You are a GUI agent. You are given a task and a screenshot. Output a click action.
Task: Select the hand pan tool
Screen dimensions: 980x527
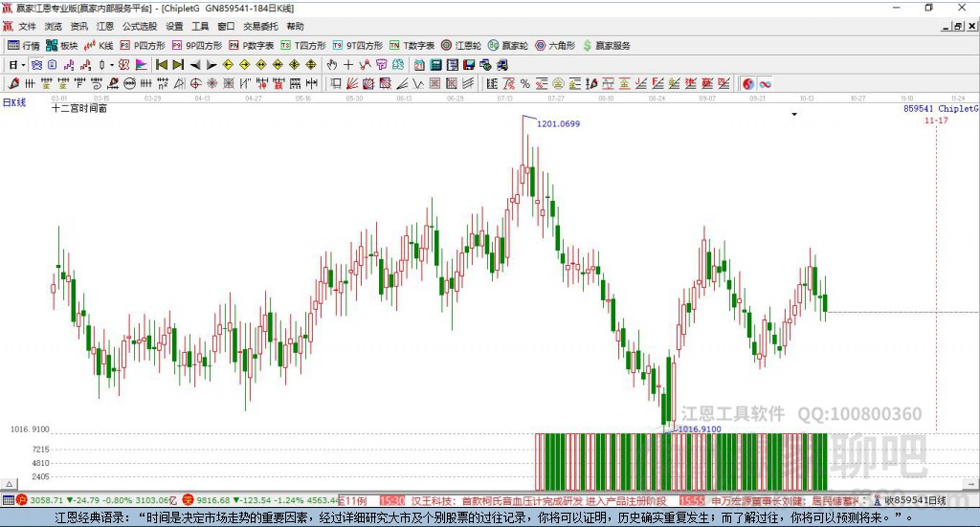(332, 65)
